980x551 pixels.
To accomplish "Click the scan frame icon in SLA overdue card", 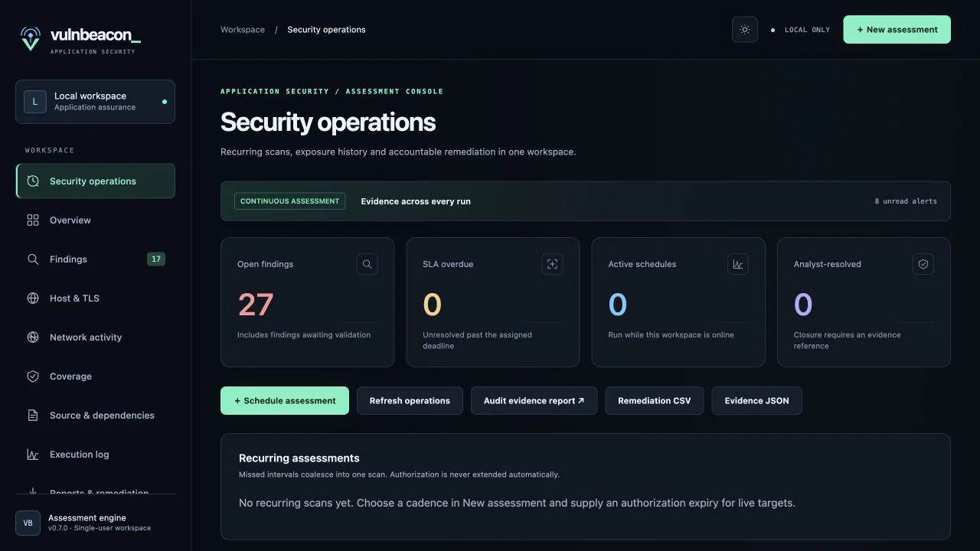I will (x=553, y=264).
